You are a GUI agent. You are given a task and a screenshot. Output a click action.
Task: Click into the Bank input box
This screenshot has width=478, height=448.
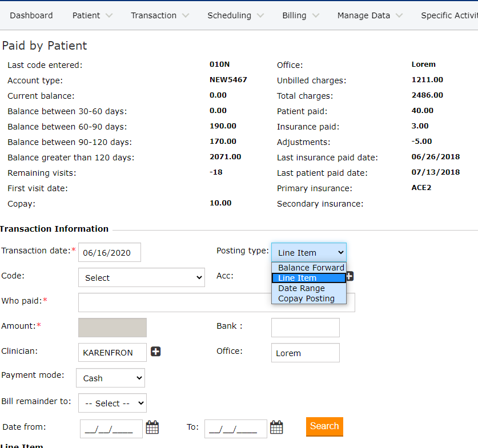tap(305, 328)
